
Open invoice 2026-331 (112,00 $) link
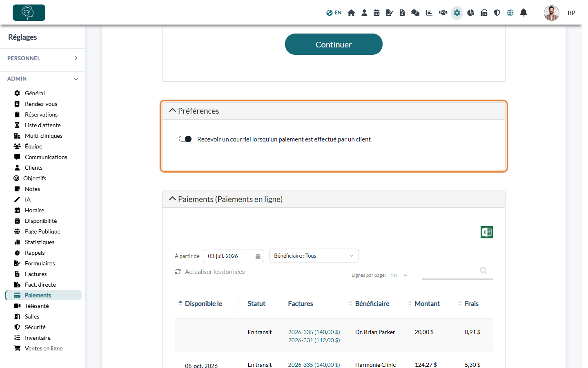[x=314, y=340]
